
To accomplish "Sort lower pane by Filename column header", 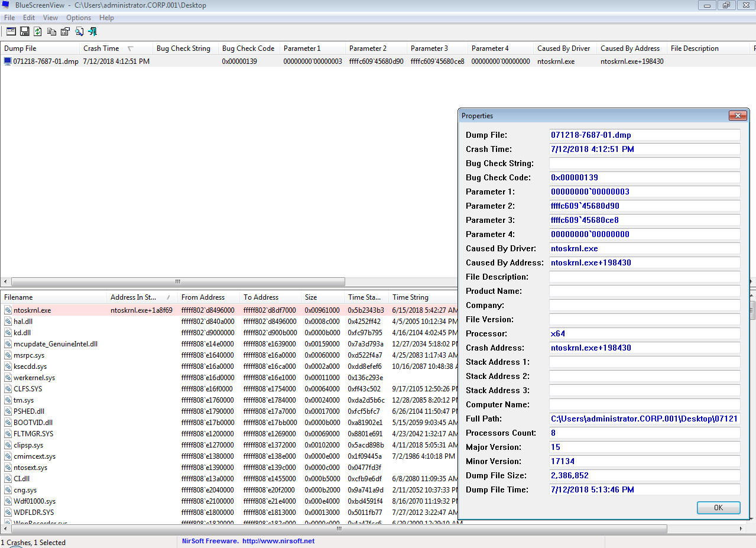I will click(x=53, y=297).
